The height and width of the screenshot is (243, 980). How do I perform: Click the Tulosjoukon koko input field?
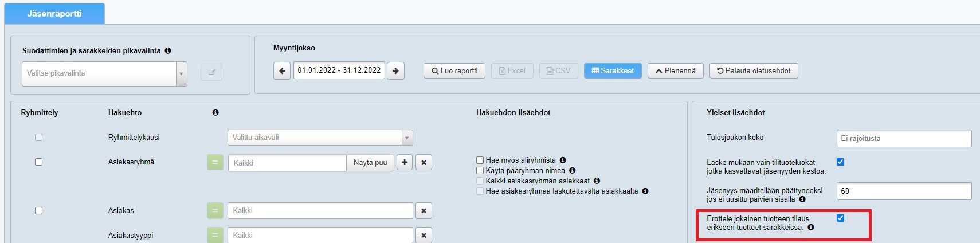click(904, 139)
